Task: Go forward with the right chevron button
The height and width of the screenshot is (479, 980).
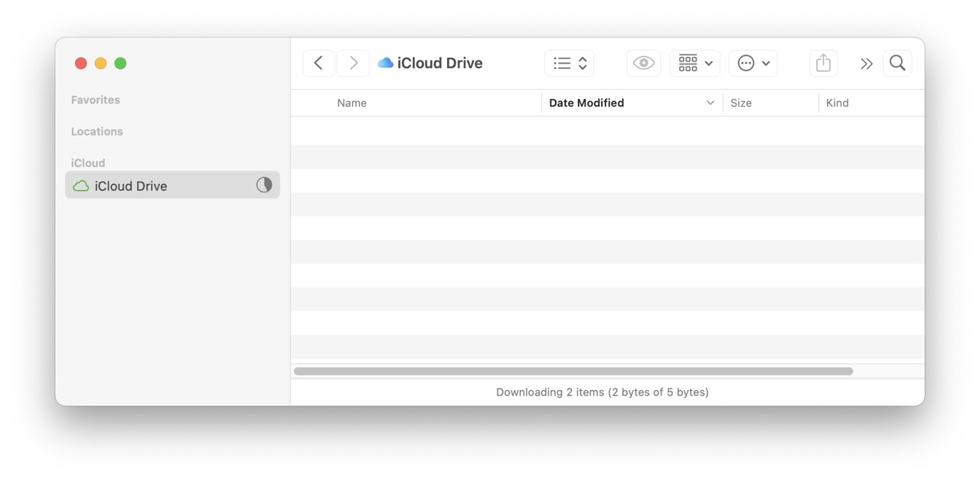Action: pyautogui.click(x=353, y=63)
